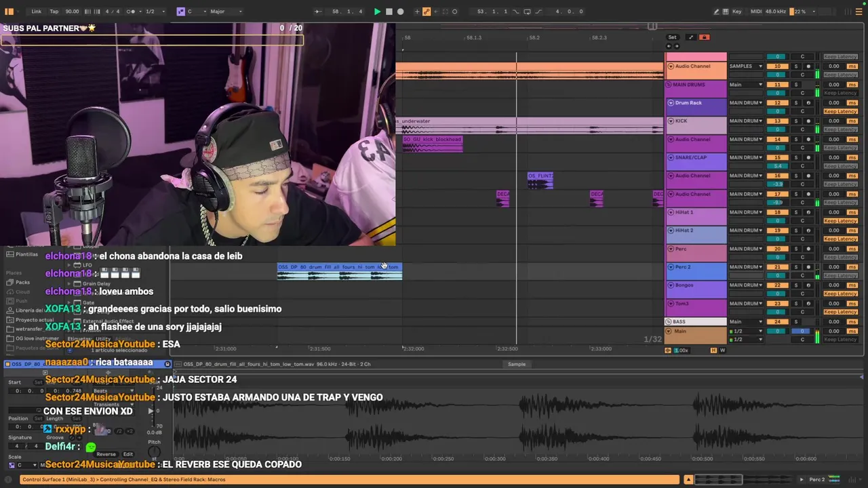Open Main track 1/2 output dropdown
Viewport: 868px width, 488px height.
(746, 331)
